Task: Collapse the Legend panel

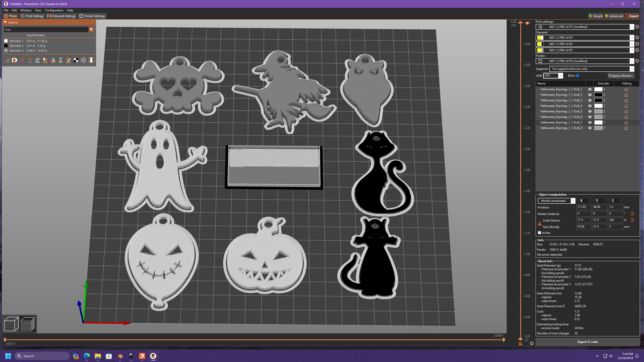Action: 5,22
